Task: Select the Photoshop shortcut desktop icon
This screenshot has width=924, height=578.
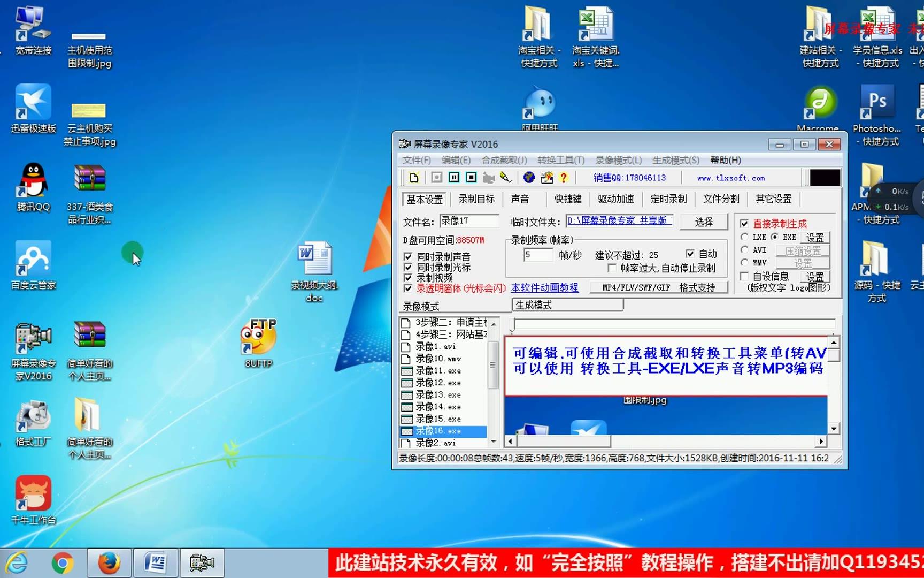Action: point(877,116)
